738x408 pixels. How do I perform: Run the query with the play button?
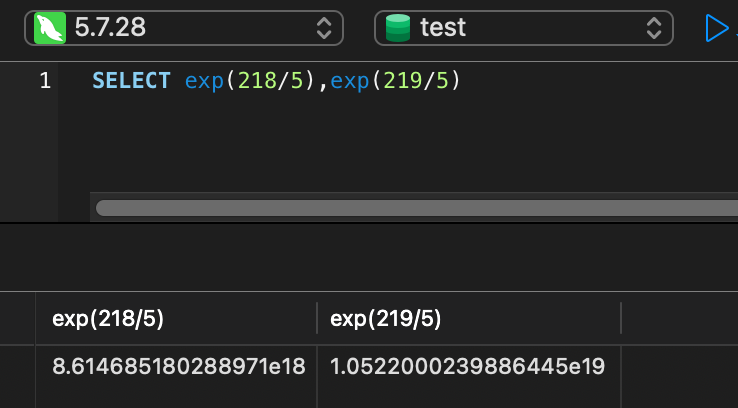pyautogui.click(x=716, y=28)
